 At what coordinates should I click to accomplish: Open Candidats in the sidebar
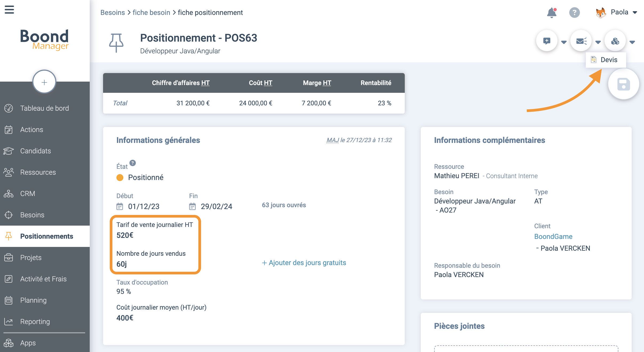[x=36, y=151]
